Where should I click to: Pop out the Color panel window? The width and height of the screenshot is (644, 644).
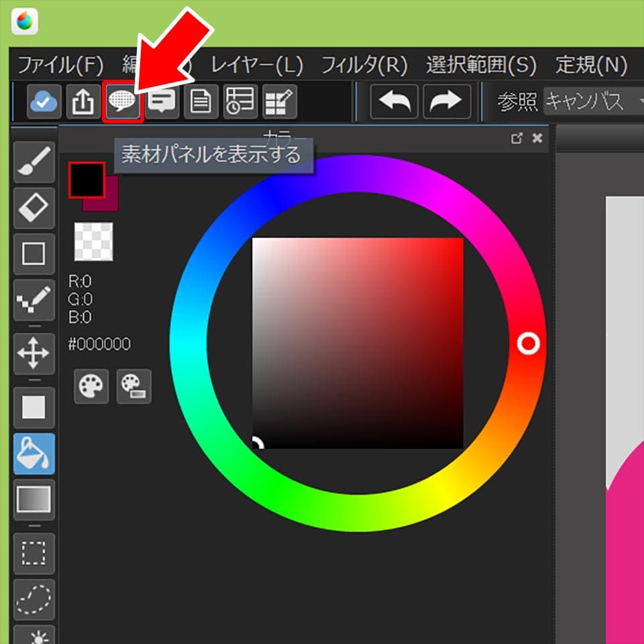517,138
